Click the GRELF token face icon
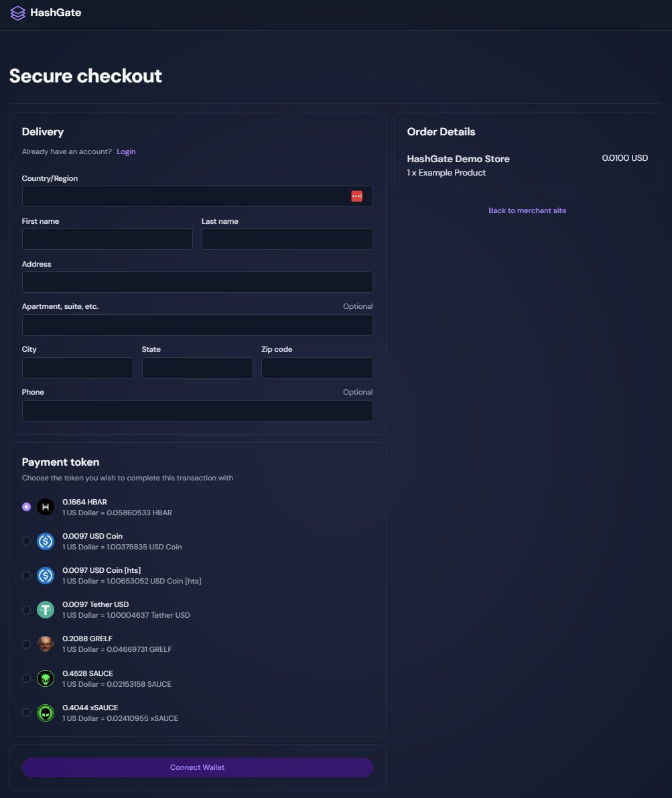This screenshot has height=798, width=672. coord(46,644)
